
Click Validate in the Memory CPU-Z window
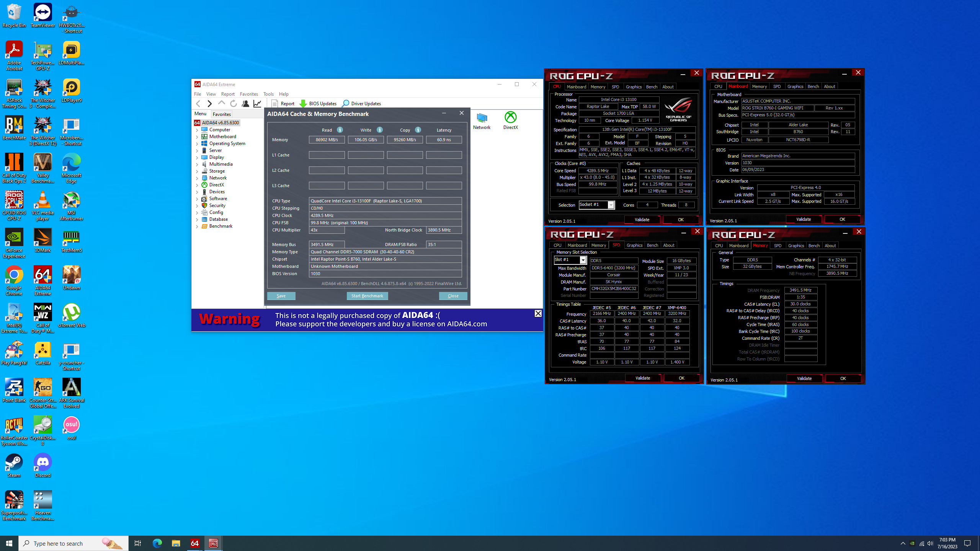804,378
